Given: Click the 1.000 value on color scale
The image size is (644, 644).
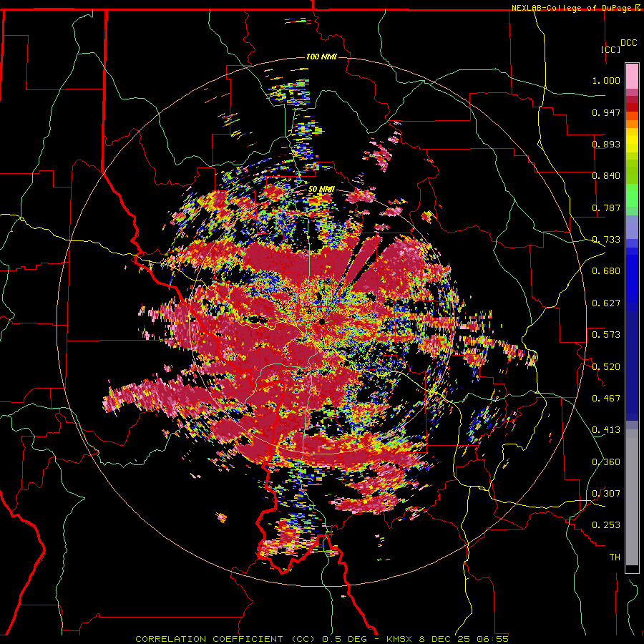Looking at the screenshot, I should click(606, 80).
